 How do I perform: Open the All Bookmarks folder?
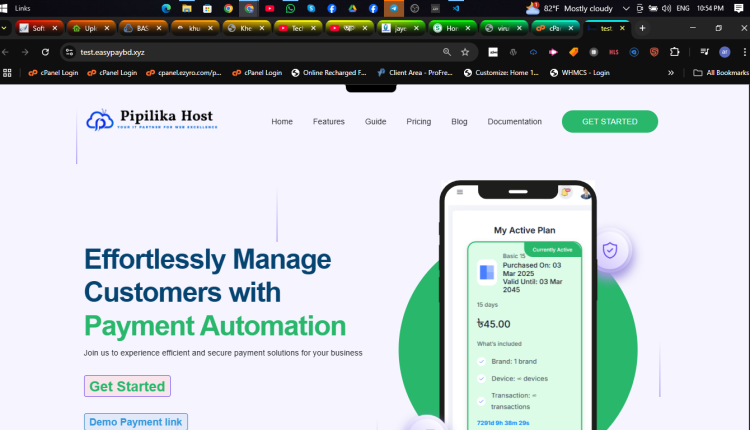[721, 73]
